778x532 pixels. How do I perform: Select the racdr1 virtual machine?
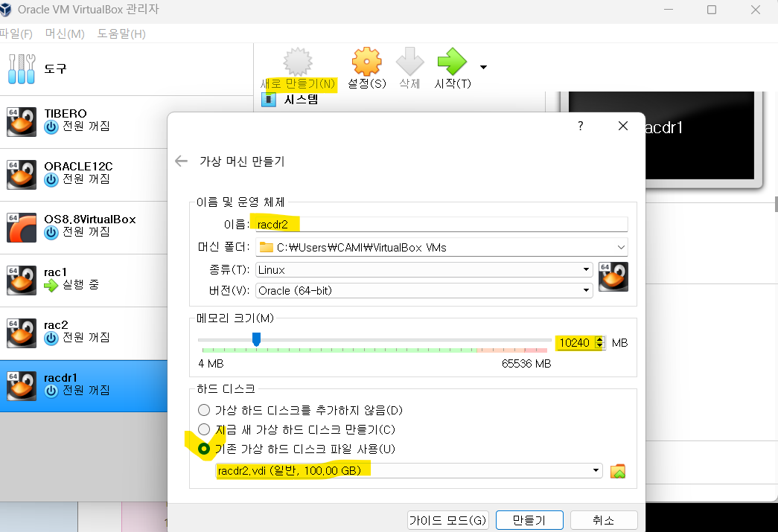click(x=83, y=386)
